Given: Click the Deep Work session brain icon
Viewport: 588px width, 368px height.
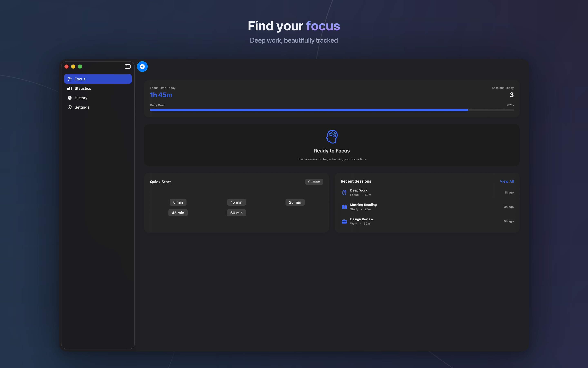Looking at the screenshot, I should (344, 193).
